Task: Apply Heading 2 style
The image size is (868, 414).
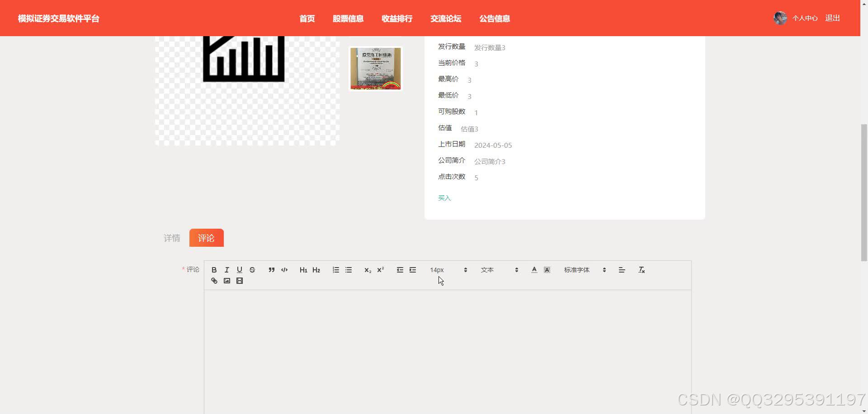Action: (x=316, y=270)
